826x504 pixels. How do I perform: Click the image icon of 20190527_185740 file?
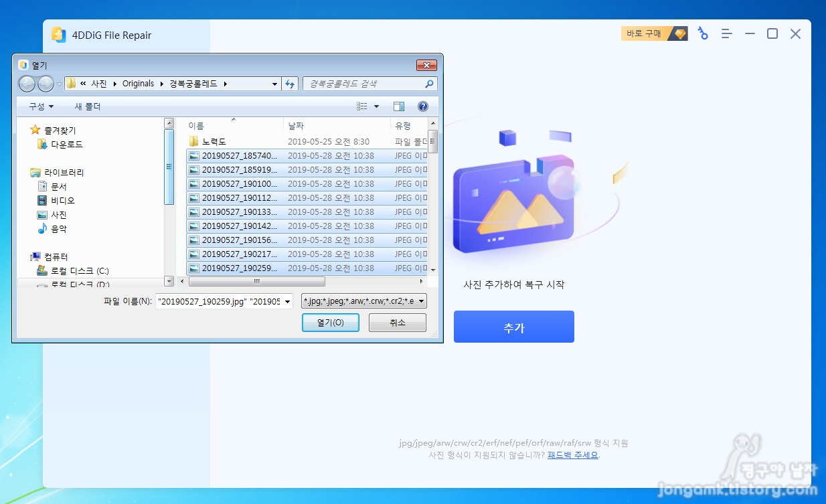click(194, 155)
